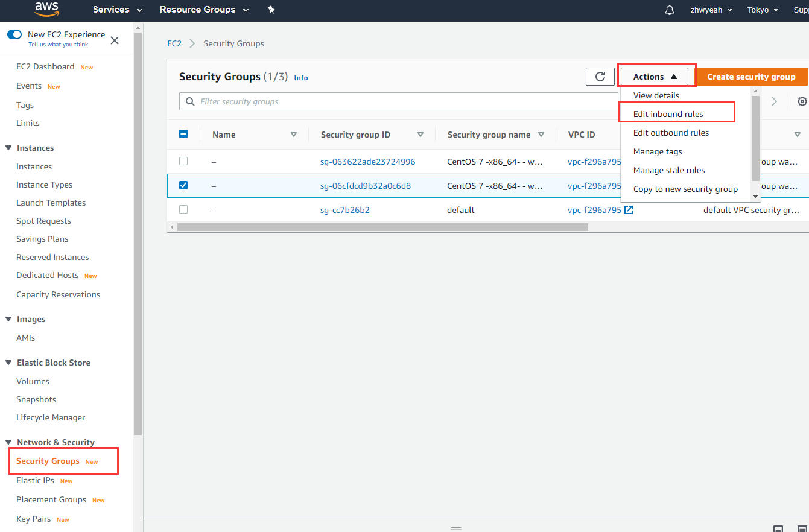
Task: Click the pin shortcut icon in navbar
Action: [271, 10]
